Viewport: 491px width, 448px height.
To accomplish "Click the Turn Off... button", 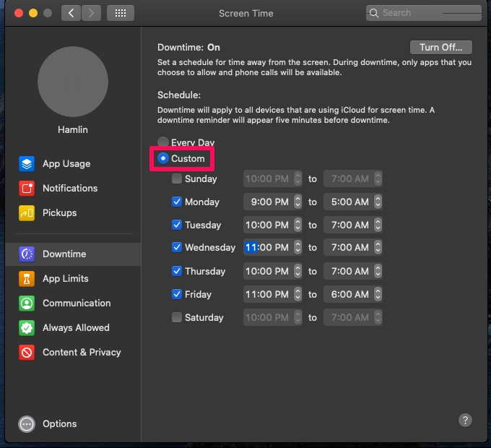I will coord(441,47).
